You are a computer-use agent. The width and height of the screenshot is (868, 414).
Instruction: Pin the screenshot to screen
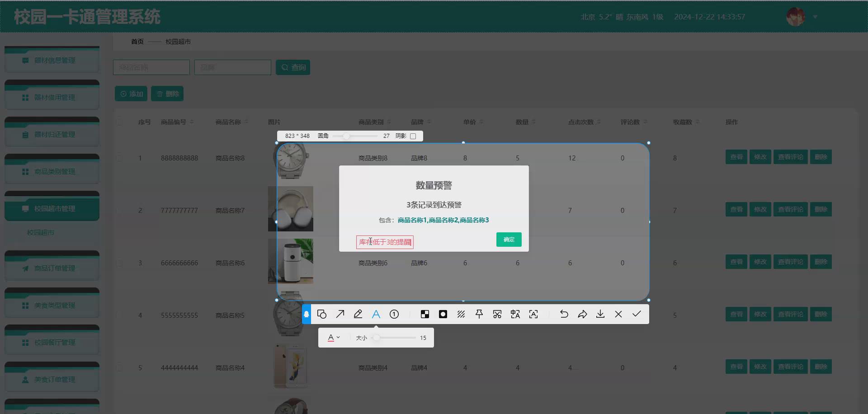(x=479, y=314)
